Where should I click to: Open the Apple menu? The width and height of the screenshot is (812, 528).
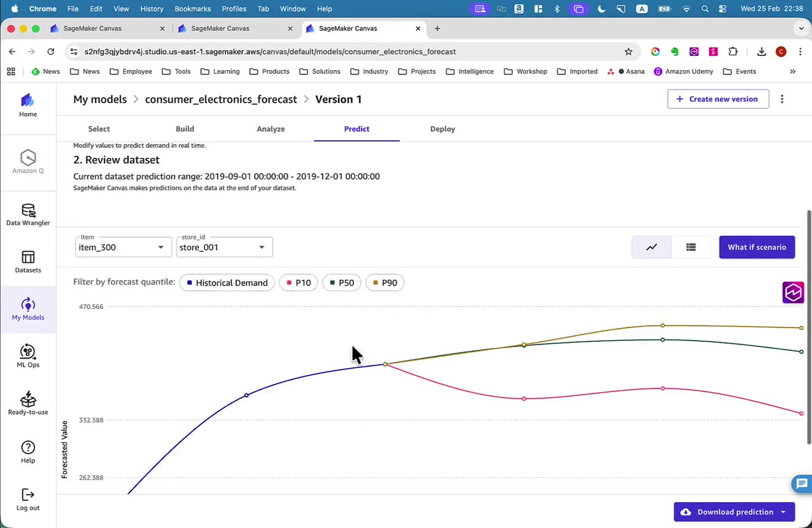(x=14, y=9)
